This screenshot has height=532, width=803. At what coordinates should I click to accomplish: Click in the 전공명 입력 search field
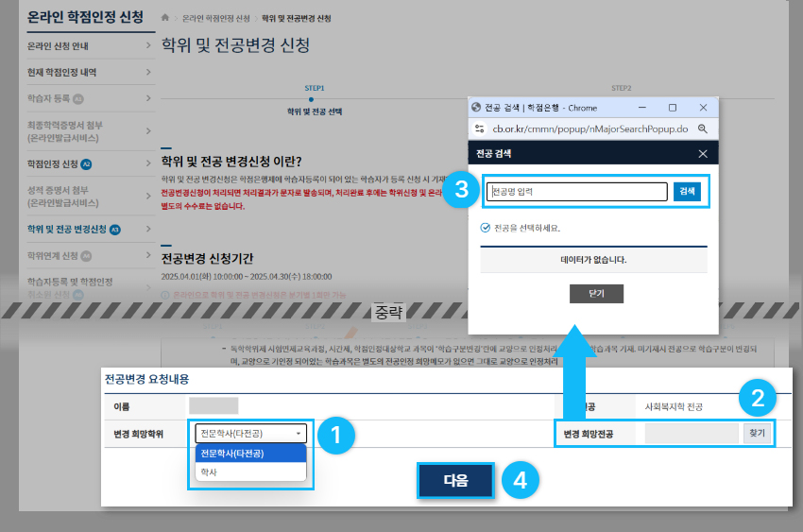coord(576,192)
